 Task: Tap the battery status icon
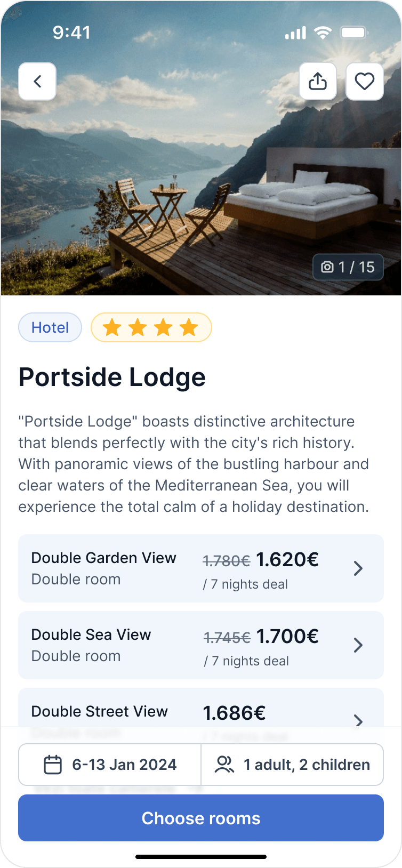(354, 33)
